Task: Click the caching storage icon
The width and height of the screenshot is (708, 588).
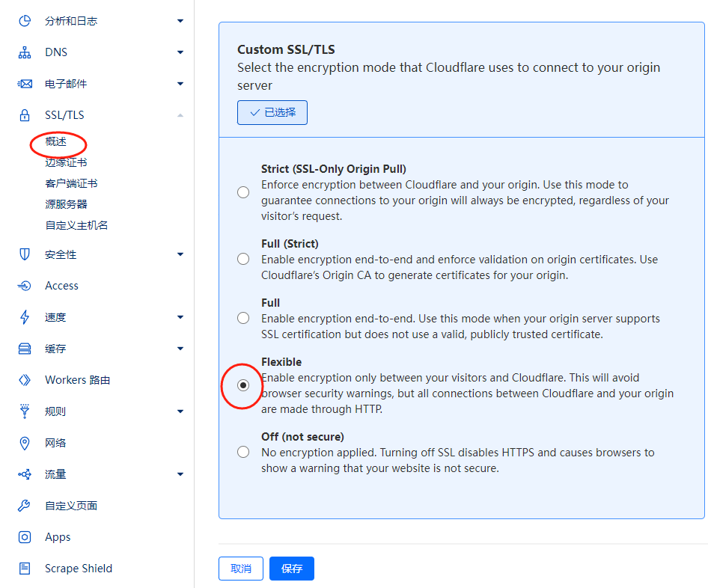Action: tap(25, 349)
